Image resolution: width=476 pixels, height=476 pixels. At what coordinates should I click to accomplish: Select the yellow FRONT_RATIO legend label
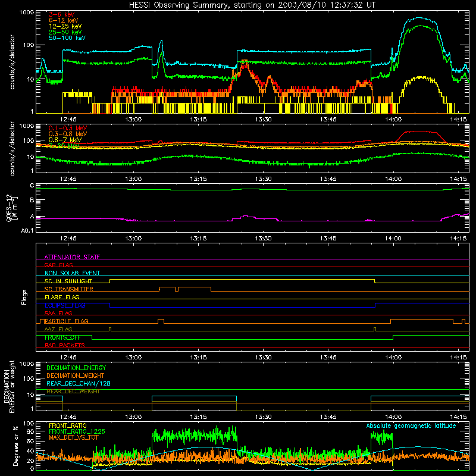point(67,425)
